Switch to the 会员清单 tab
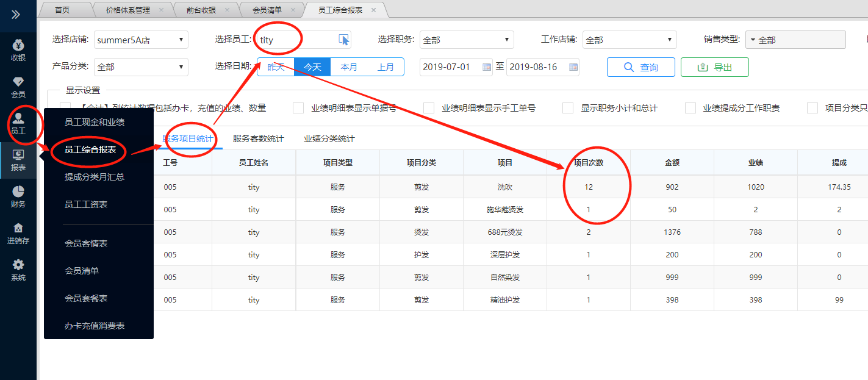 click(x=267, y=10)
